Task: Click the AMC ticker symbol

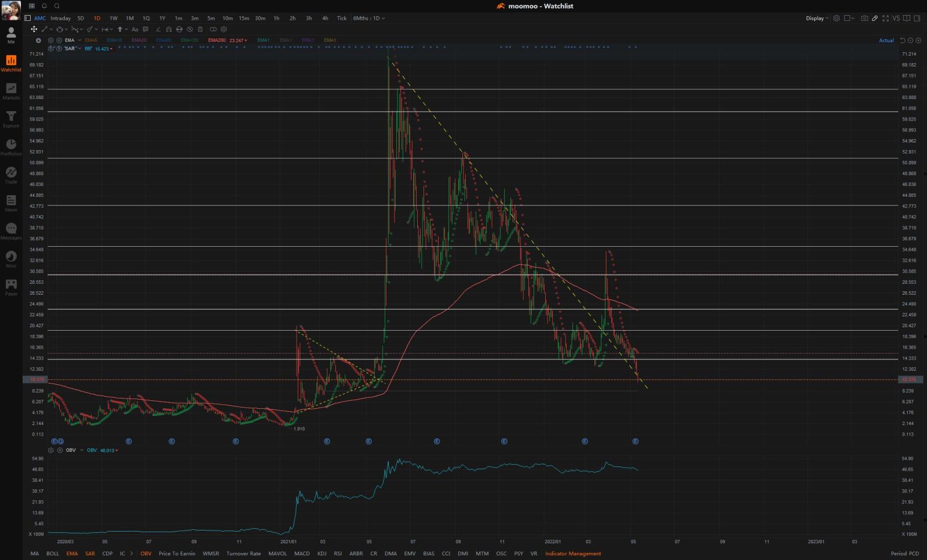Action: [40, 18]
